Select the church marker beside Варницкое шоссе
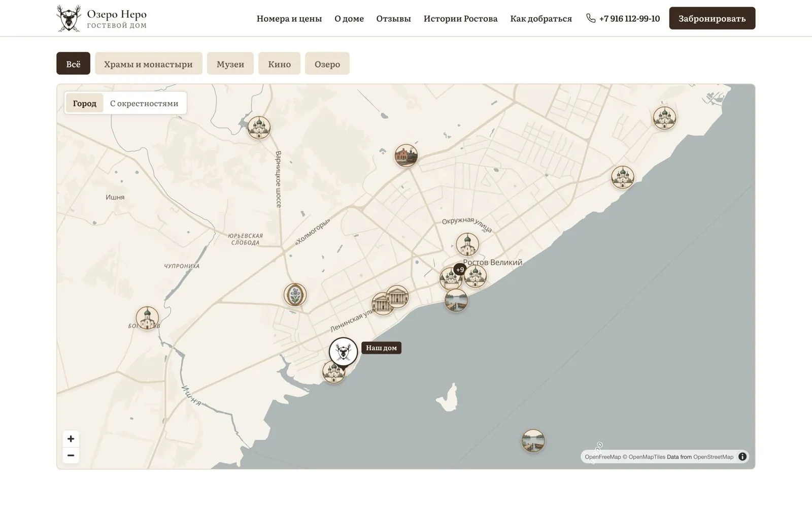Viewport: 812px width, 508px height. [x=259, y=127]
